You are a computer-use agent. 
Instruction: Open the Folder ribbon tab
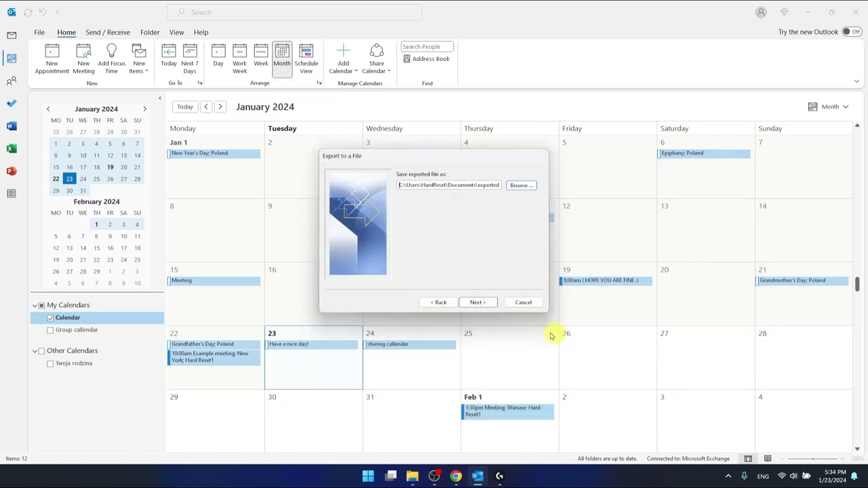[x=150, y=32]
